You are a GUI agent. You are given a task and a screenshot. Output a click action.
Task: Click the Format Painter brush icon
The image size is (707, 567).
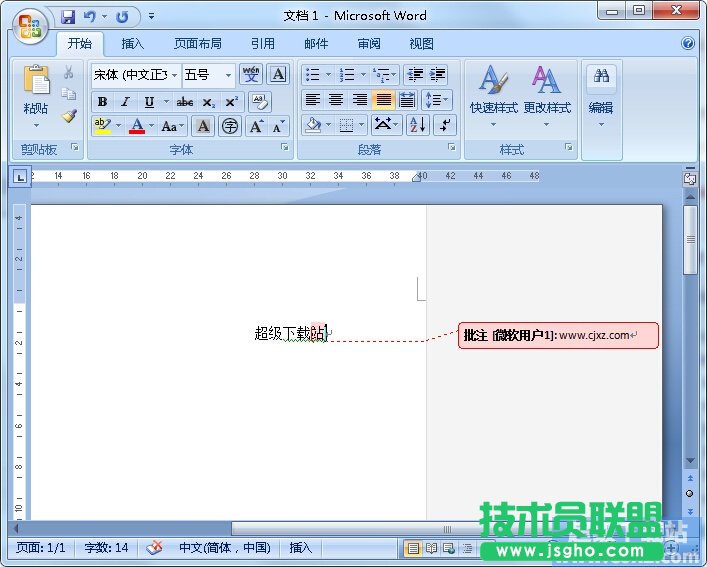coord(69,116)
